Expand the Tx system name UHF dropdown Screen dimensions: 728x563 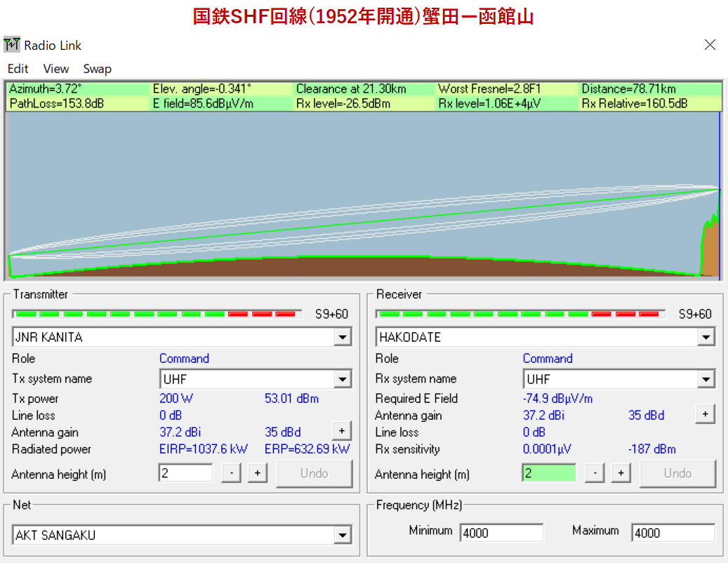point(342,379)
